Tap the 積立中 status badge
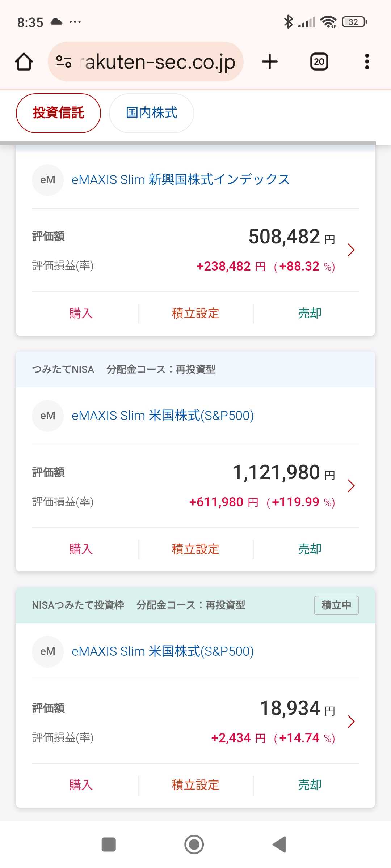The image size is (391, 868). (336, 605)
